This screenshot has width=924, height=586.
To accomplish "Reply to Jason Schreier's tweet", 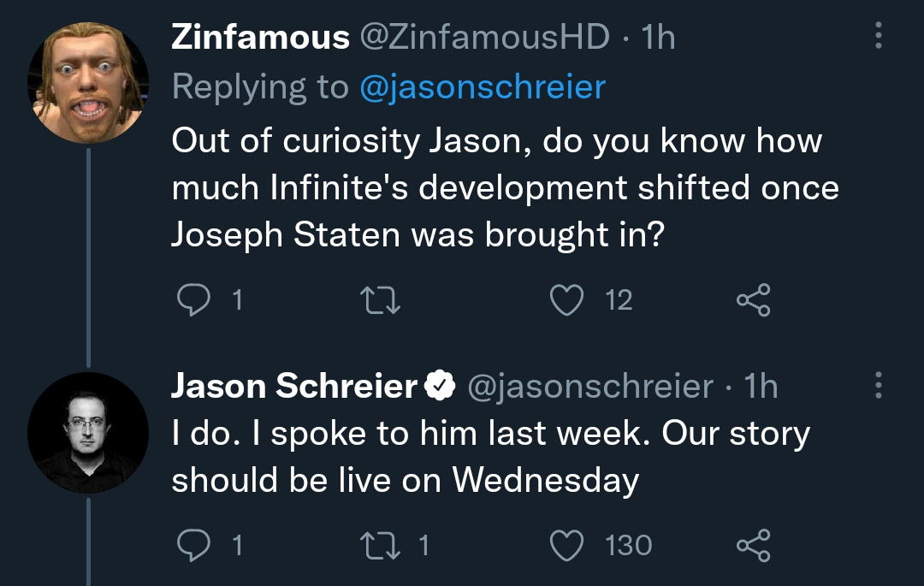I will click(194, 545).
